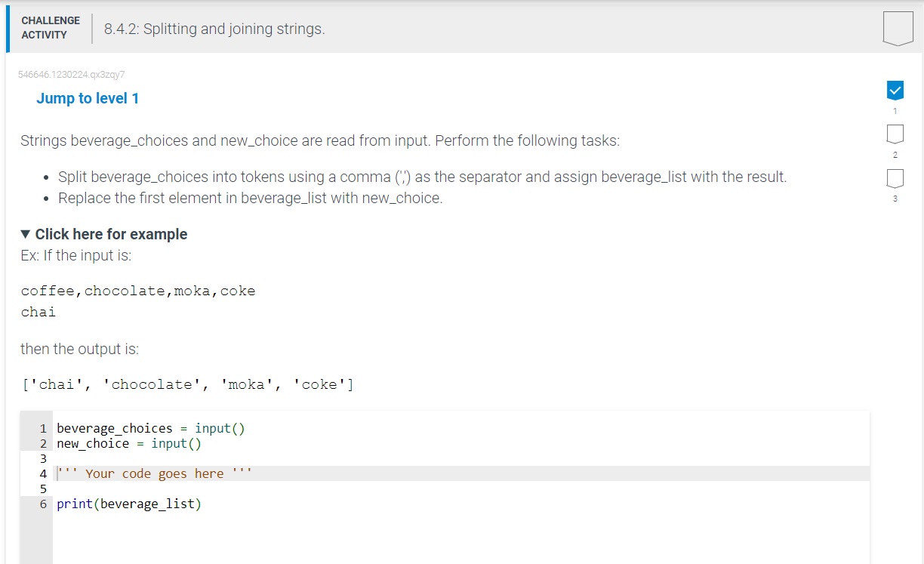Toggle completion status on Level 1 indicator
Image resolution: width=924 pixels, height=564 pixels.
(x=895, y=89)
